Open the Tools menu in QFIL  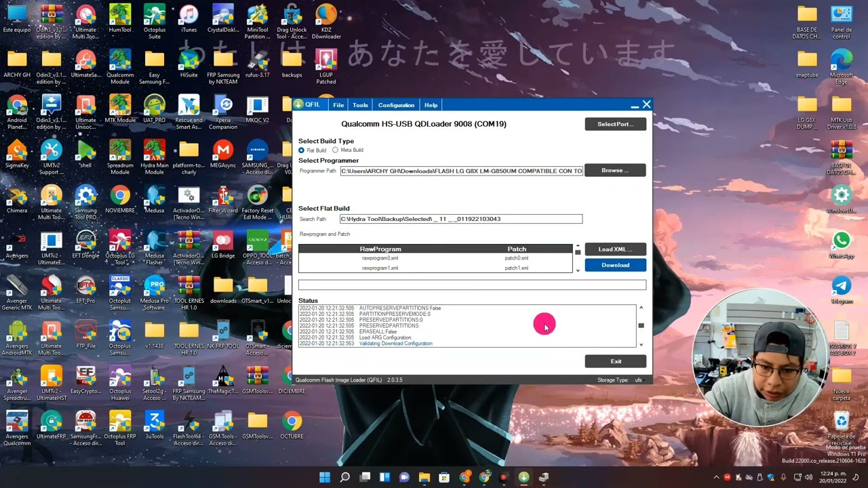(360, 105)
